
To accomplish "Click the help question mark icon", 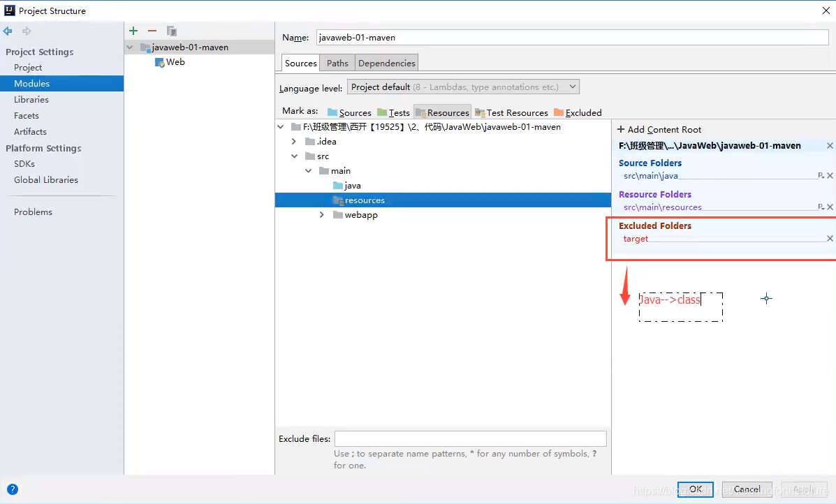I will pyautogui.click(x=13, y=489).
